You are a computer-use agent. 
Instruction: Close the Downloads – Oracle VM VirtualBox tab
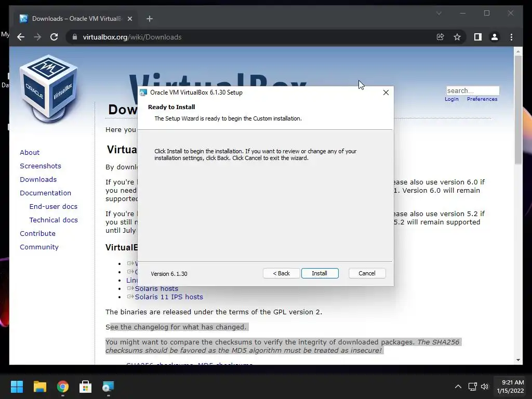tap(129, 19)
